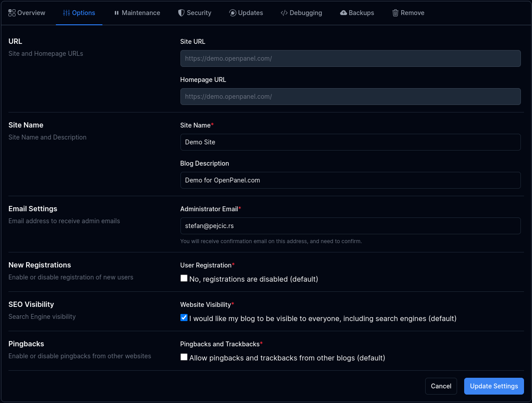
Task: Uncheck the Website Visibility checkbox
Action: point(184,318)
